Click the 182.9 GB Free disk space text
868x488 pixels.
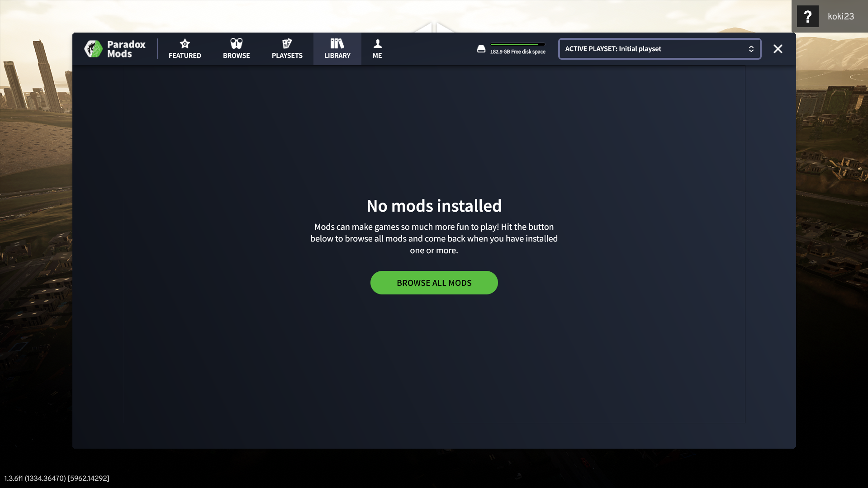click(x=518, y=52)
